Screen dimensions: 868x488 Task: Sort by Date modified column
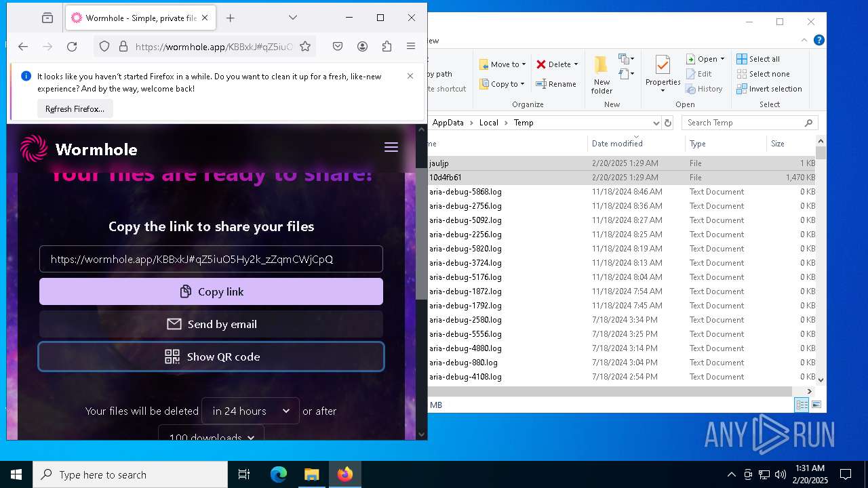(636, 144)
